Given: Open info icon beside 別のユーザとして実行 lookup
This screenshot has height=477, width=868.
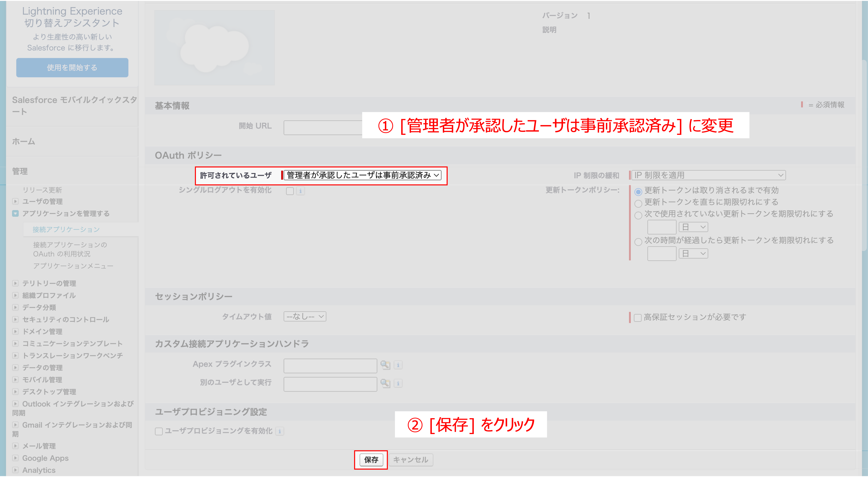Looking at the screenshot, I should [398, 383].
